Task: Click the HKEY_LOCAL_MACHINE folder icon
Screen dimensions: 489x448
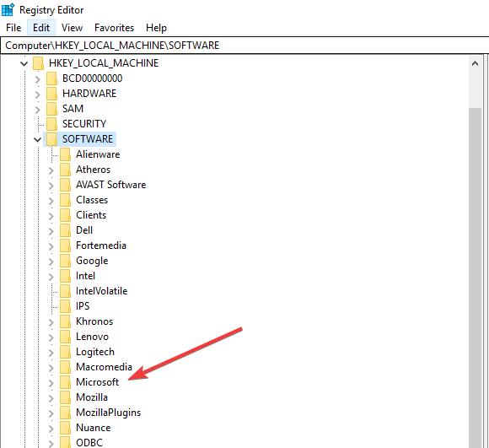Action: pos(38,63)
